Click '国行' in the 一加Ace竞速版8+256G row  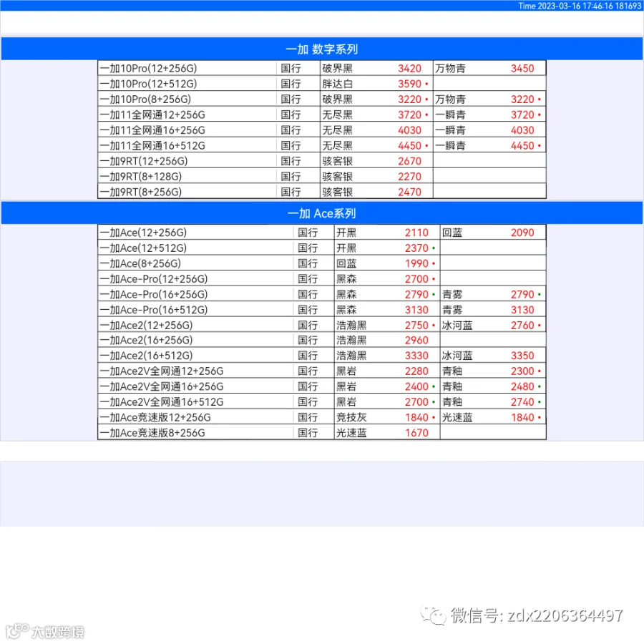tap(308, 433)
